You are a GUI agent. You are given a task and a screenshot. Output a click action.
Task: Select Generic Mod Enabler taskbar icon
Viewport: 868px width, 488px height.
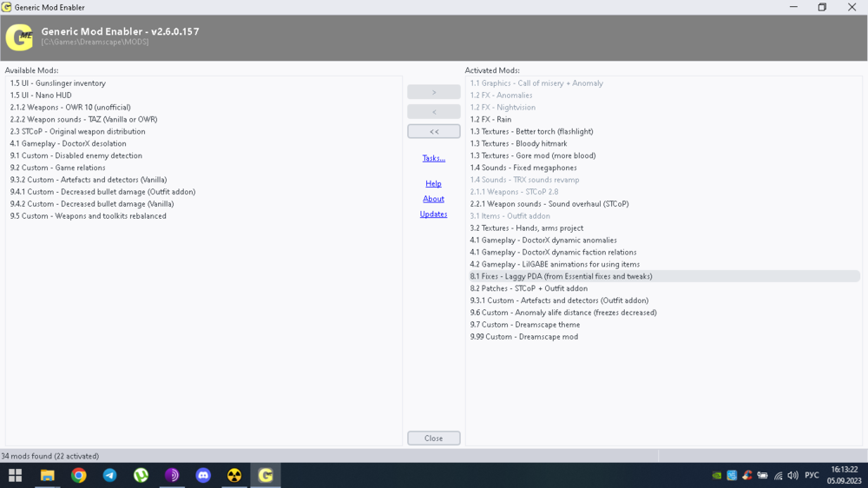[x=266, y=475]
